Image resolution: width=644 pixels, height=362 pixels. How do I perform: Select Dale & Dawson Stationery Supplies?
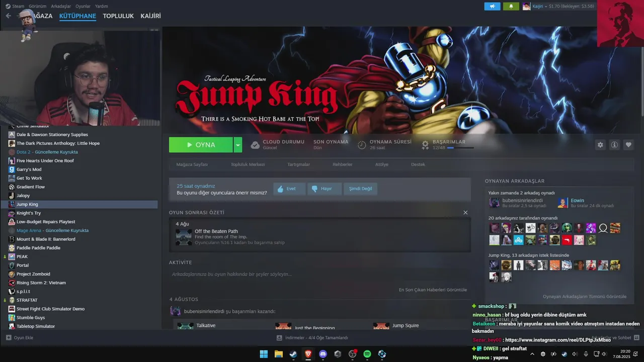(x=52, y=135)
